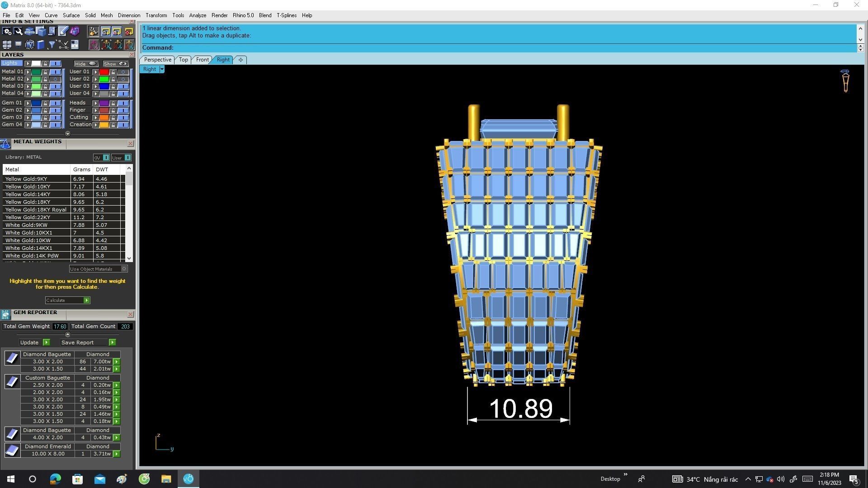Click the Cutting layer orange color swatch
Viewport: 868px width, 488px height.
[104, 117]
